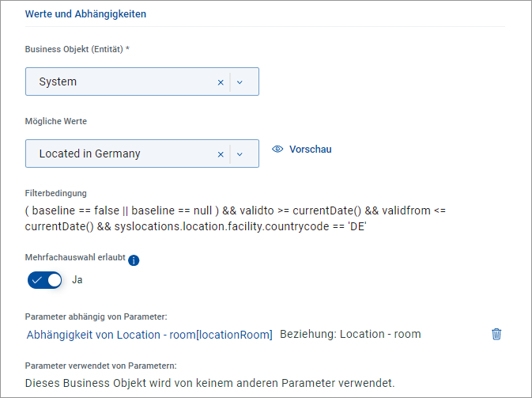Click the Werte und Abhängigkeiten section header

pyautogui.click(x=85, y=14)
